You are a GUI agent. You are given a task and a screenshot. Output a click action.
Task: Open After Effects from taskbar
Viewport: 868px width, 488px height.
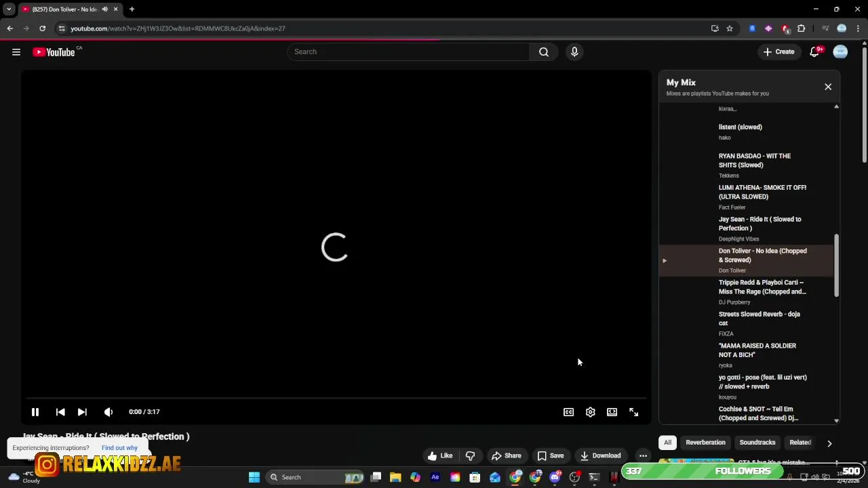tap(435, 477)
